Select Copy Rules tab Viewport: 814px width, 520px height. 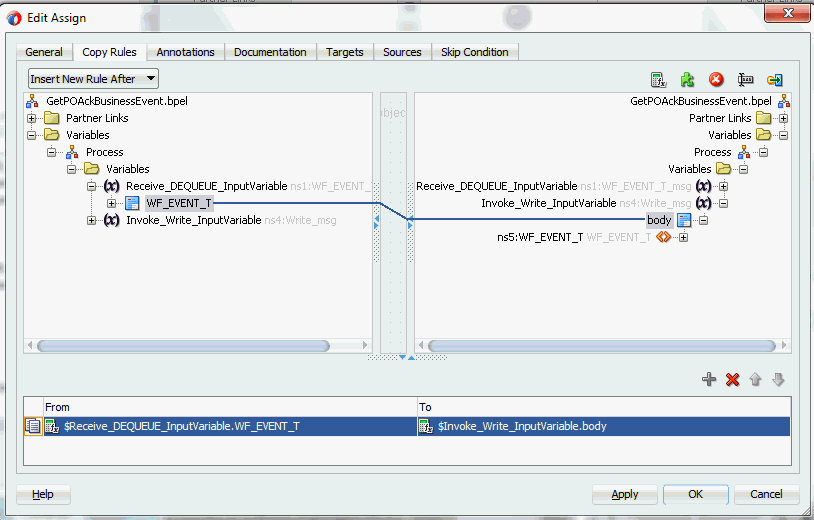point(109,52)
